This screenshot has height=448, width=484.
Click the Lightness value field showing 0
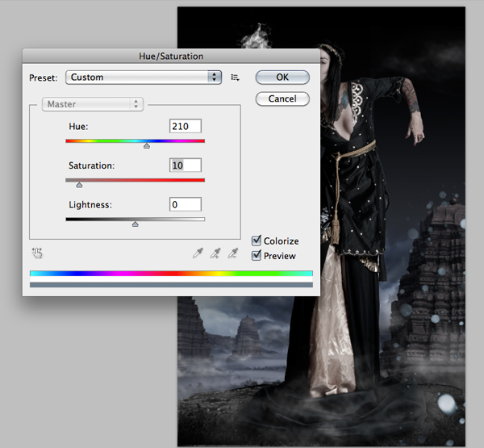[x=186, y=204]
